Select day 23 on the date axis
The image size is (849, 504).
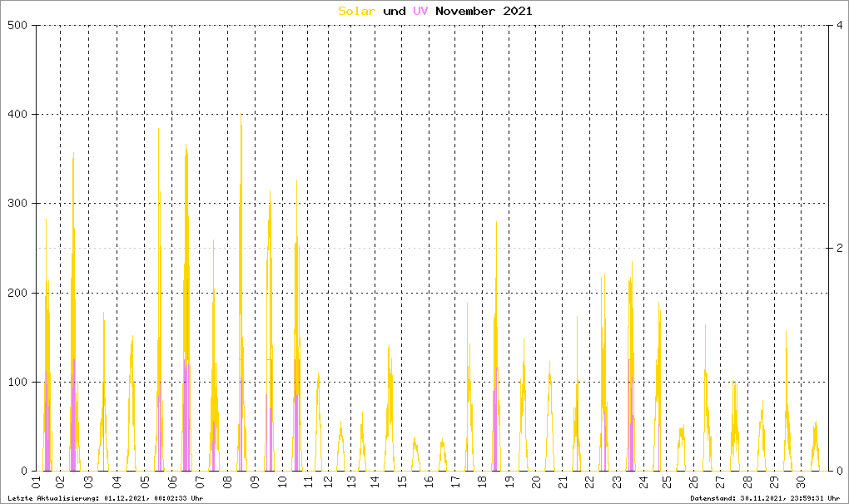tap(616, 482)
